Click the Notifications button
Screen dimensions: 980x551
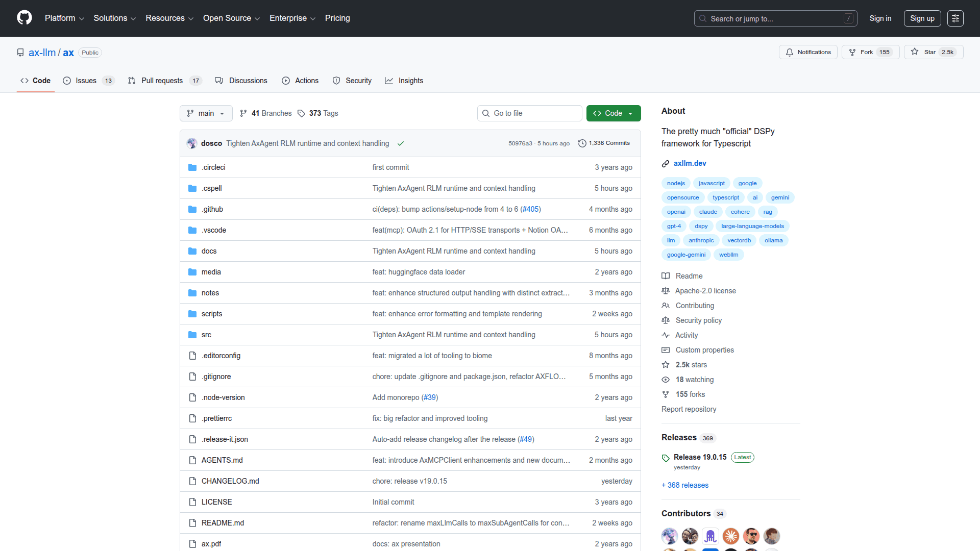[808, 52]
